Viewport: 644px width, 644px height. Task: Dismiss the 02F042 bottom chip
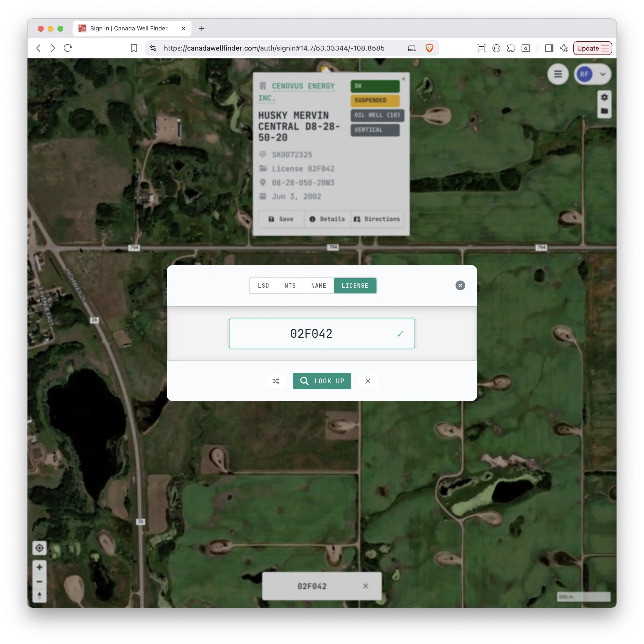point(366,586)
